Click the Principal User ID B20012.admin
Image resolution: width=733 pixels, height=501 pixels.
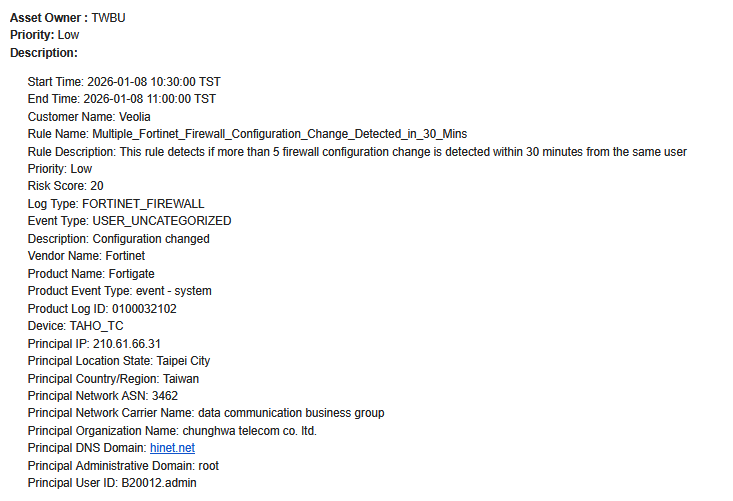click(x=160, y=483)
